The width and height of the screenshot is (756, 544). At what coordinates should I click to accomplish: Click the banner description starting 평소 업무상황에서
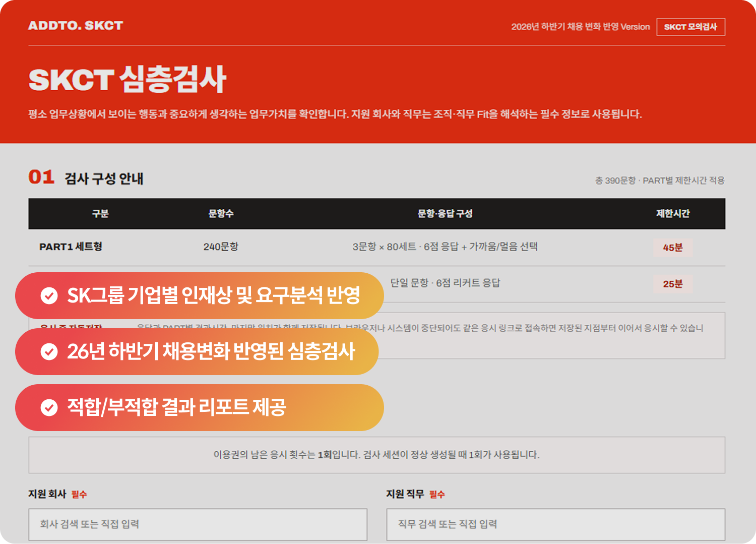point(335,114)
